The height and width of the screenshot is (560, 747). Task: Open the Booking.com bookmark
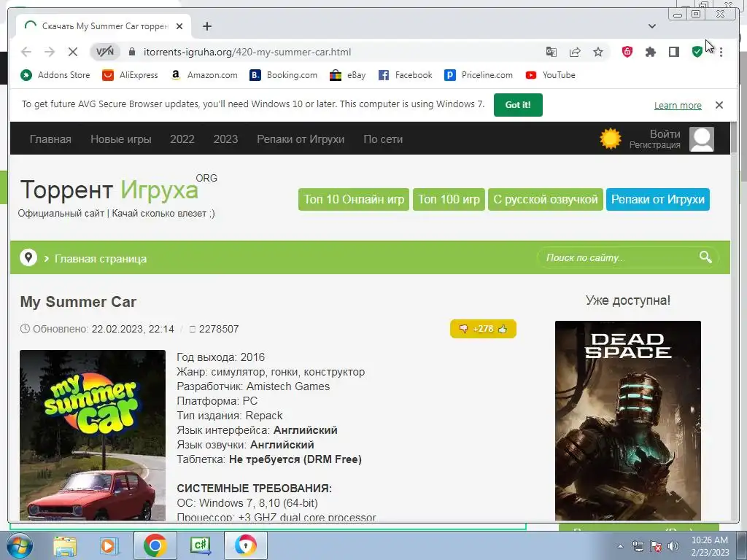(x=284, y=75)
